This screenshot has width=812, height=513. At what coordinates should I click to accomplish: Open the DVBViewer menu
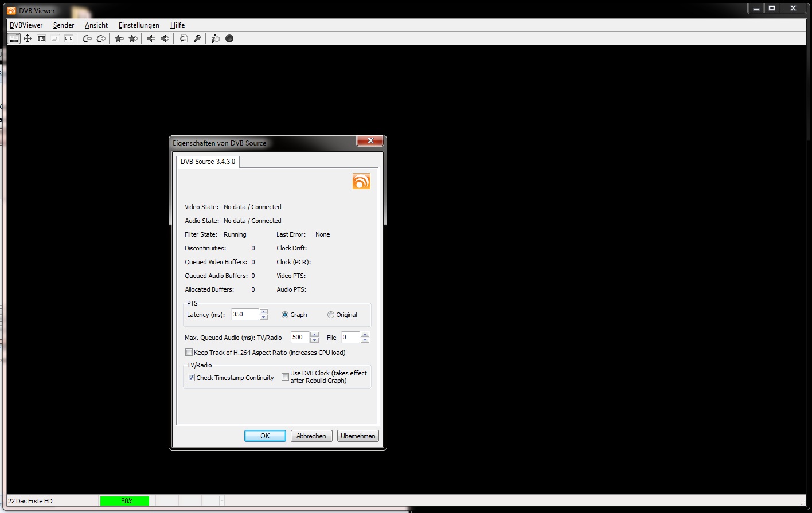tap(26, 25)
